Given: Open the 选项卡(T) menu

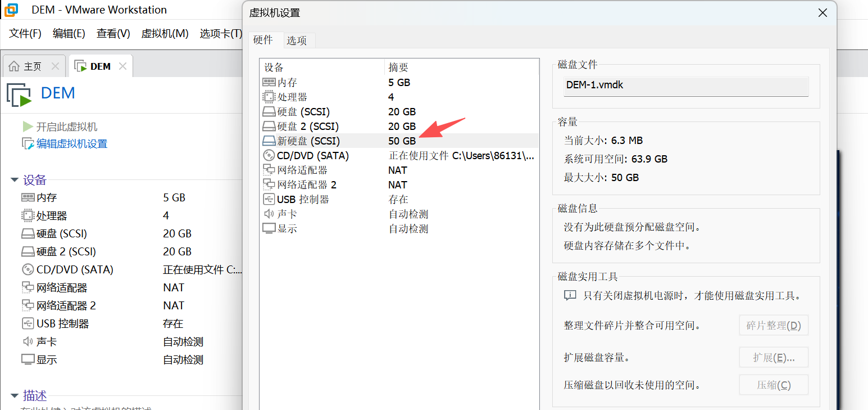Looking at the screenshot, I should (221, 33).
